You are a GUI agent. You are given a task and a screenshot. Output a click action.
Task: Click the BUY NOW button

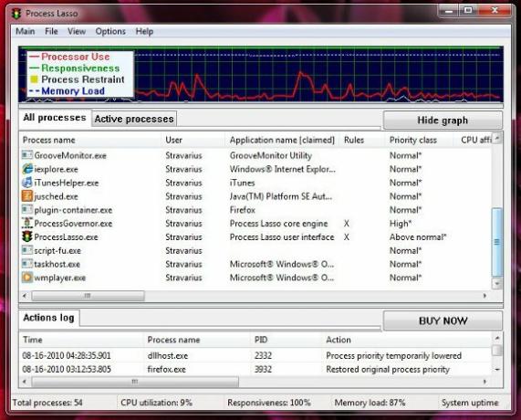(x=443, y=320)
